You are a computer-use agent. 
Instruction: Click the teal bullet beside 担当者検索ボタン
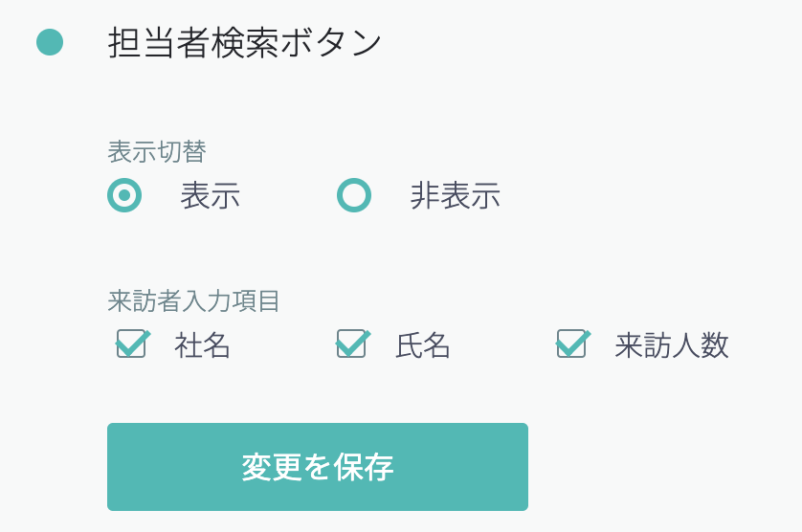50,42
